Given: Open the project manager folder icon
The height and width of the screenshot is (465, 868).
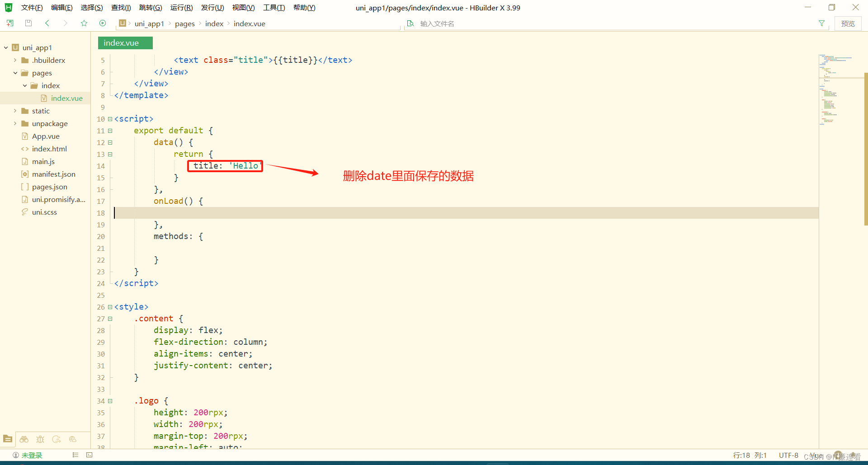Looking at the screenshot, I should pos(8,439).
